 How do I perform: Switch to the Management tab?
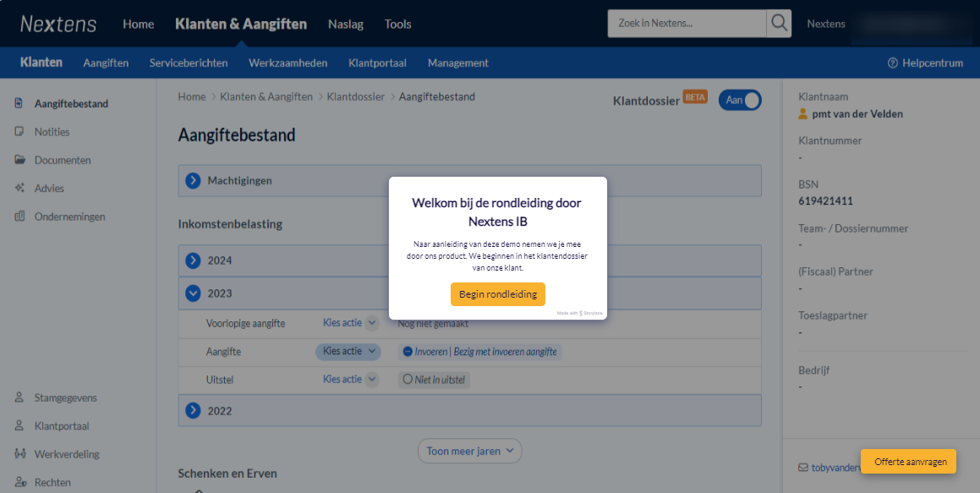coord(458,63)
